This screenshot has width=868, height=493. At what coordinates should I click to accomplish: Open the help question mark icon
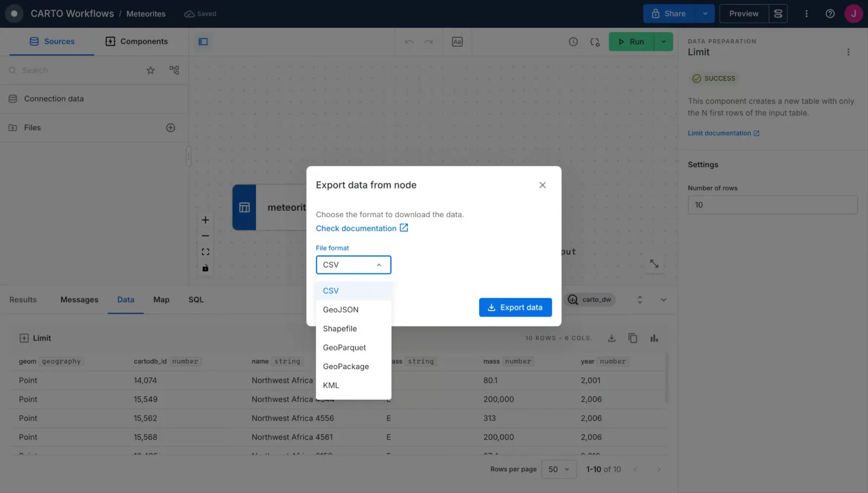click(x=830, y=14)
